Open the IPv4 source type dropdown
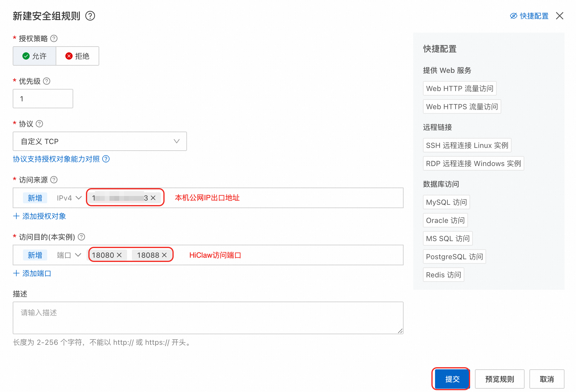 point(69,198)
